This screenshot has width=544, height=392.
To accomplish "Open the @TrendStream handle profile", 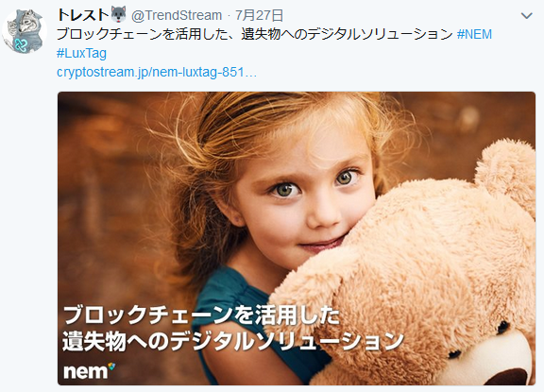I will point(177,16).
